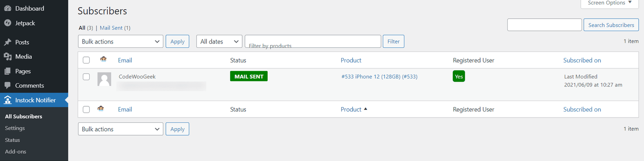Click the Instock Notifier sidebar icon

click(8, 100)
